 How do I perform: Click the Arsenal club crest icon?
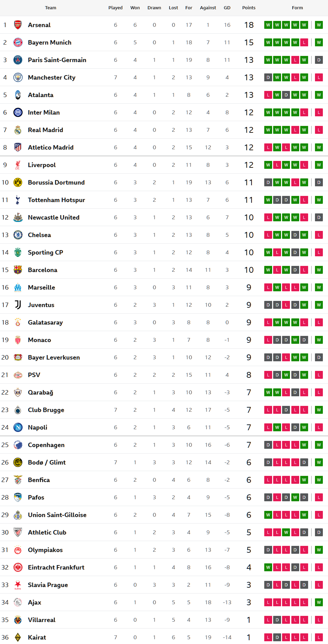pos(18,25)
